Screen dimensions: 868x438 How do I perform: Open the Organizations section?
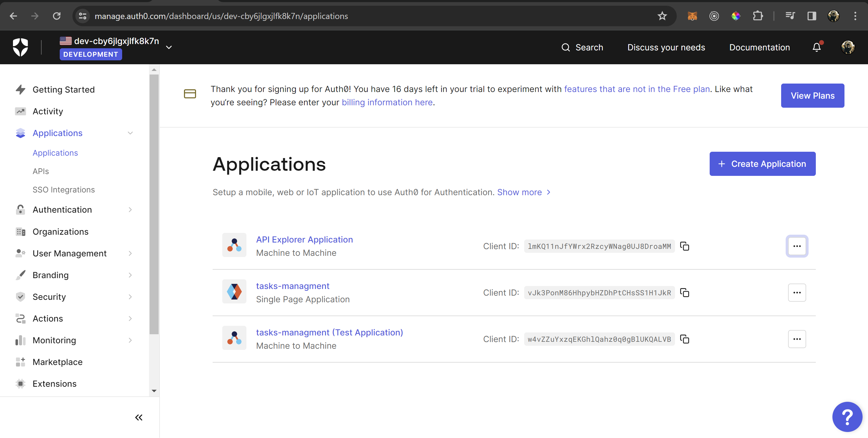point(60,231)
